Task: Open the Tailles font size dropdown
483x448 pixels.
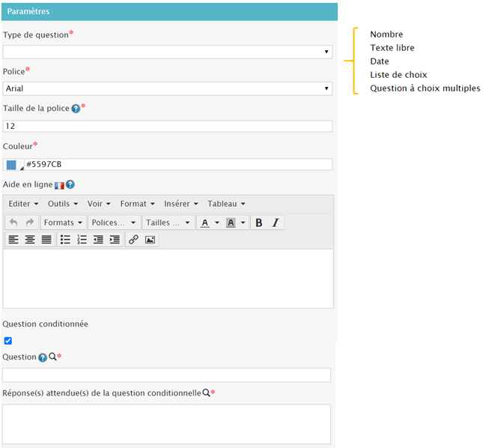Action: click(168, 223)
